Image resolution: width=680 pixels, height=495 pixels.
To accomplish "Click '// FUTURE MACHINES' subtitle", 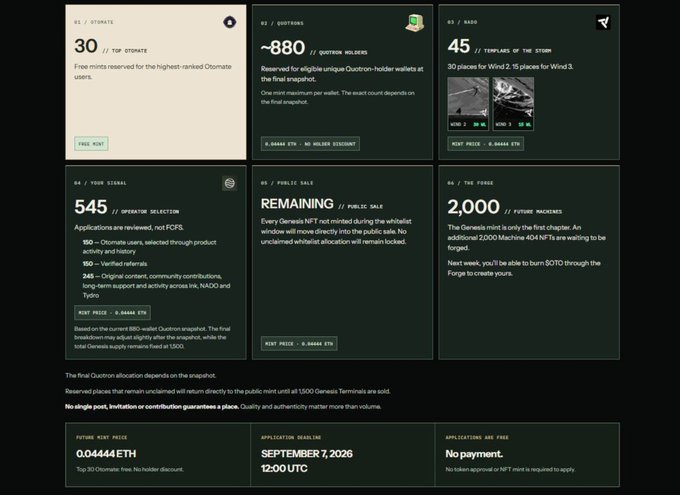I will [533, 212].
